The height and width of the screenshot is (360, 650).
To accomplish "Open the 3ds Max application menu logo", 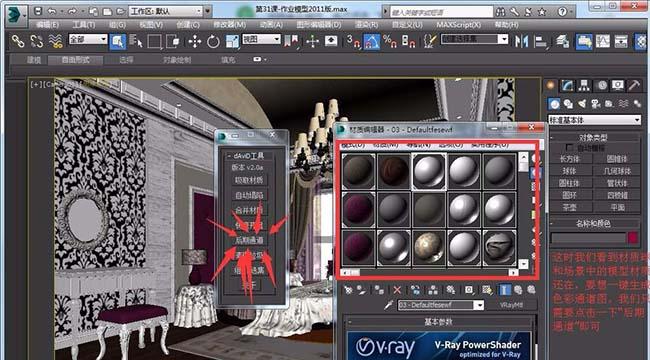I will click(x=15, y=15).
